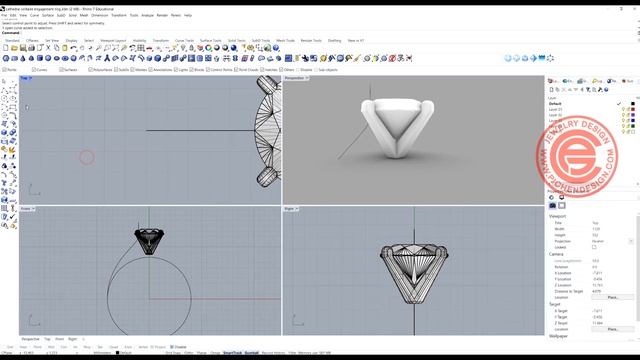
Task: Open the Surface menu
Action: (x=48, y=15)
